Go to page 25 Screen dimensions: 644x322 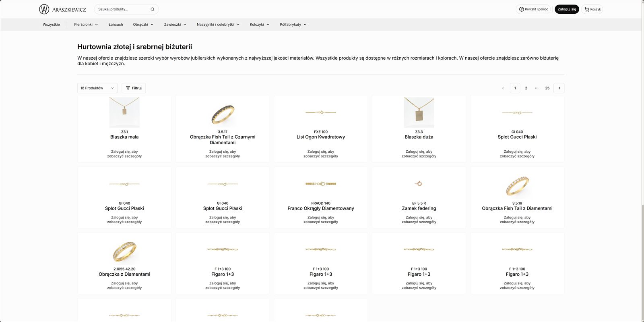click(x=547, y=88)
